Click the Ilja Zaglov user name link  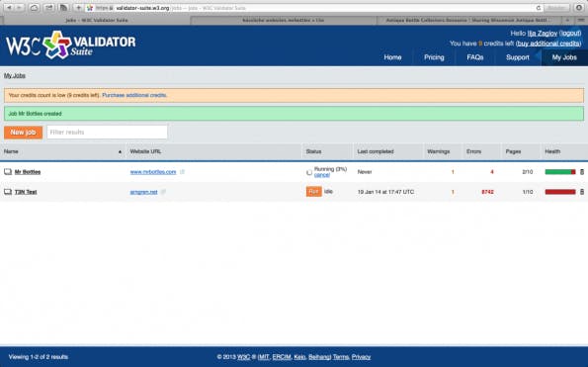[543, 34]
